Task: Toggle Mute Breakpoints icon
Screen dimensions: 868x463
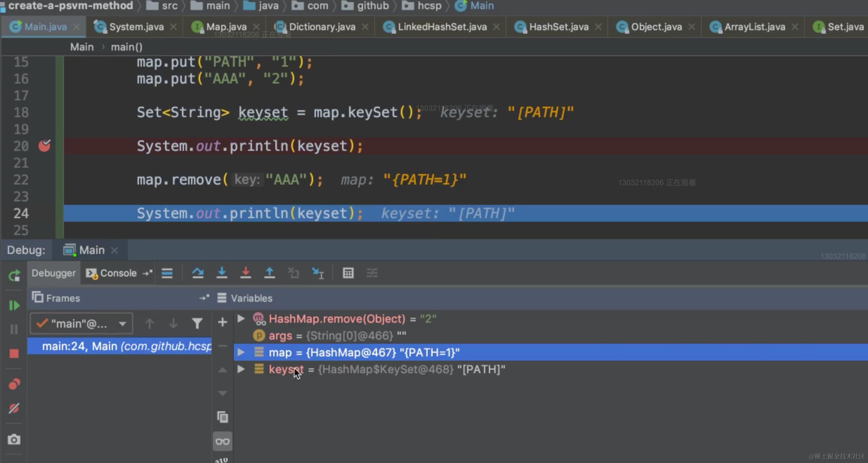Action: tap(14, 408)
